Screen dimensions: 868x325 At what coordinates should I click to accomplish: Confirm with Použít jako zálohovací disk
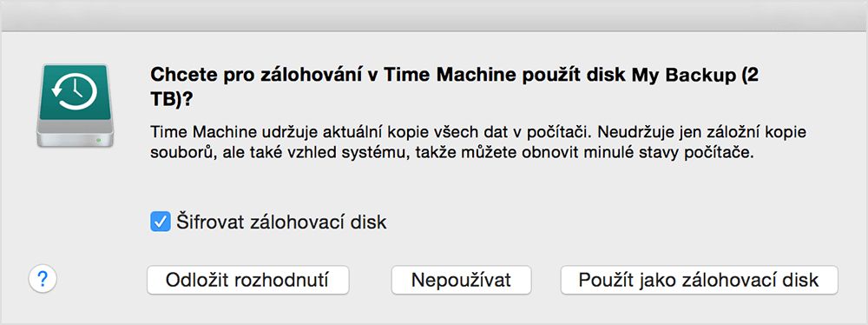click(x=699, y=280)
